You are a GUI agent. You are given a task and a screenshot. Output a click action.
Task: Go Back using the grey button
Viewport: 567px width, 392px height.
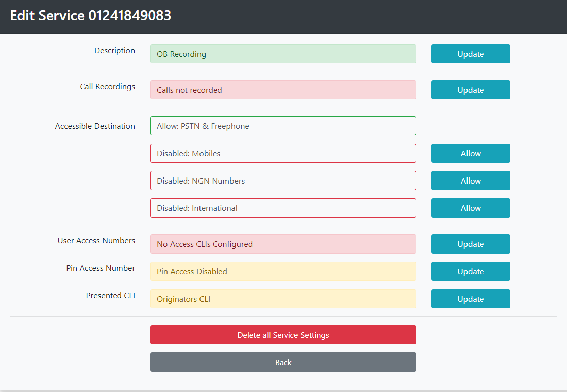pyautogui.click(x=283, y=363)
